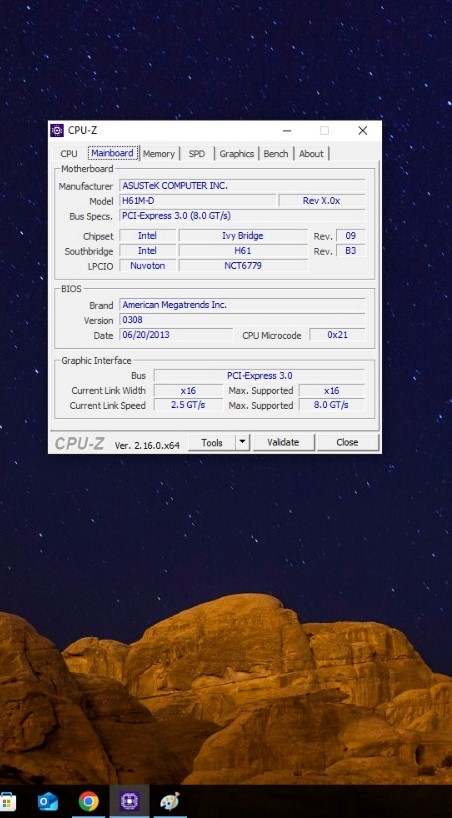Screen dimensions: 452x818
Task: Click the H61M-D model value
Action: pos(198,201)
